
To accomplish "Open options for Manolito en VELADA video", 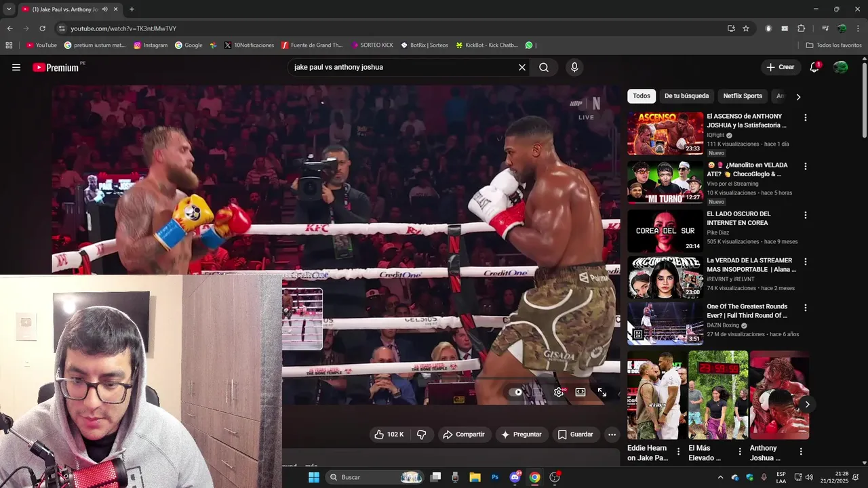I will (805, 166).
